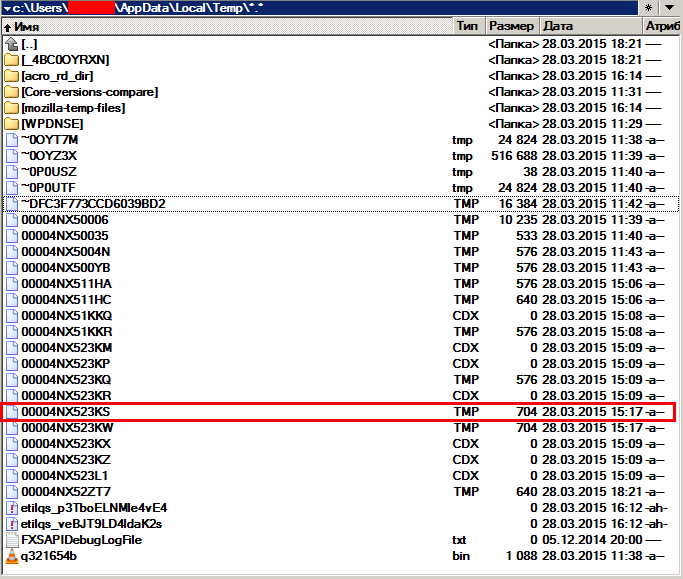The height and width of the screenshot is (579, 683).
Task: Click the file icon of ~0OYT7M
Action: [12, 140]
